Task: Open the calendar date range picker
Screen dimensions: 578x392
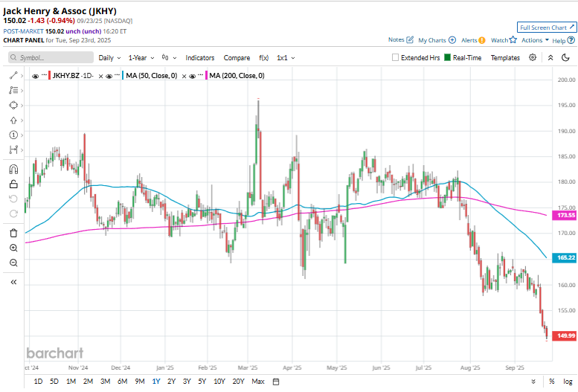Action: [x=276, y=382]
